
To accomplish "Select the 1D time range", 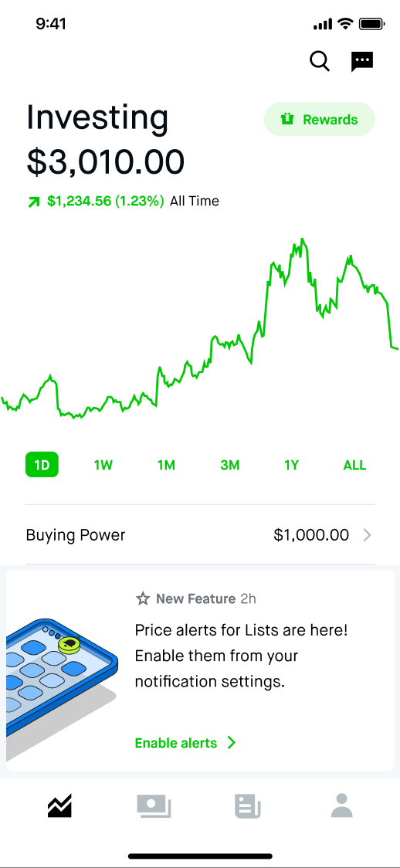I will click(x=42, y=465).
